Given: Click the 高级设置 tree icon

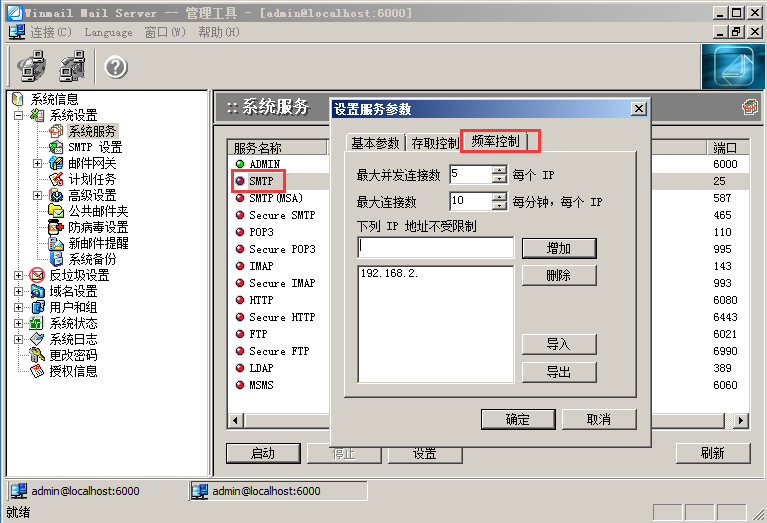Looking at the screenshot, I should pyautogui.click(x=56, y=195).
